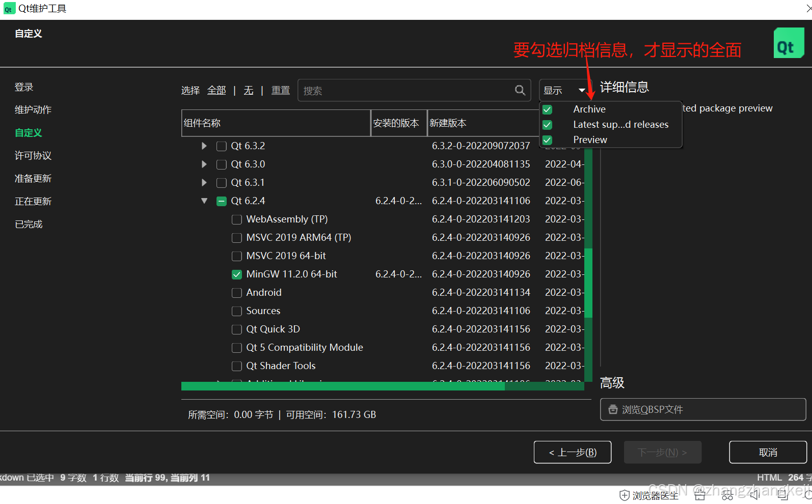Go to the 许可协议 step
The height and width of the screenshot is (504, 812).
(33, 156)
